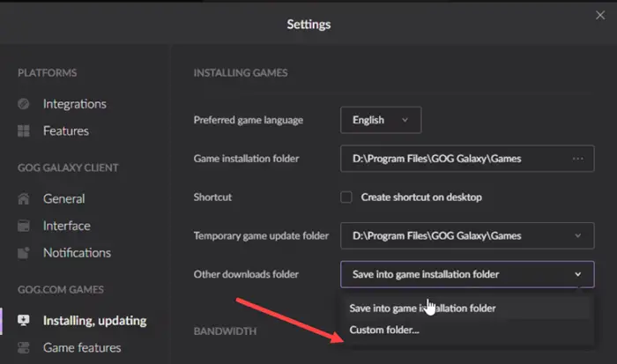Click the three-dots browse icon for installation folder
The height and width of the screenshot is (364, 617).
pyautogui.click(x=577, y=159)
